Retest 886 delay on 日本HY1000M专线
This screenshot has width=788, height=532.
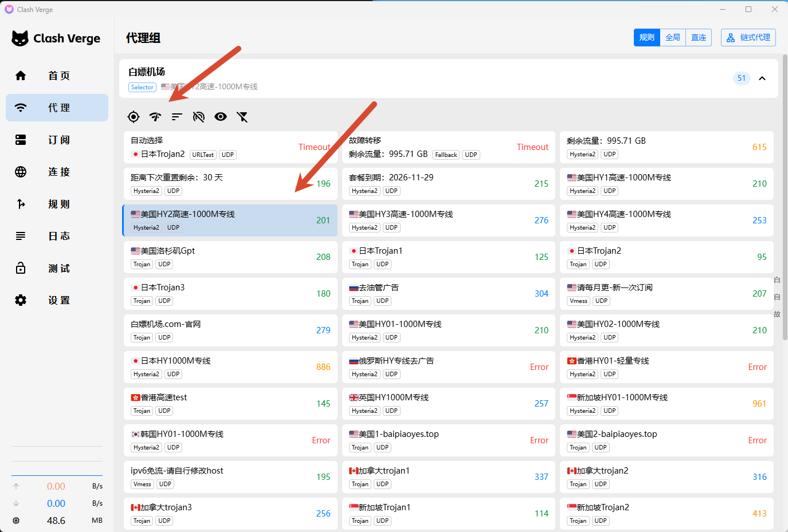click(323, 367)
